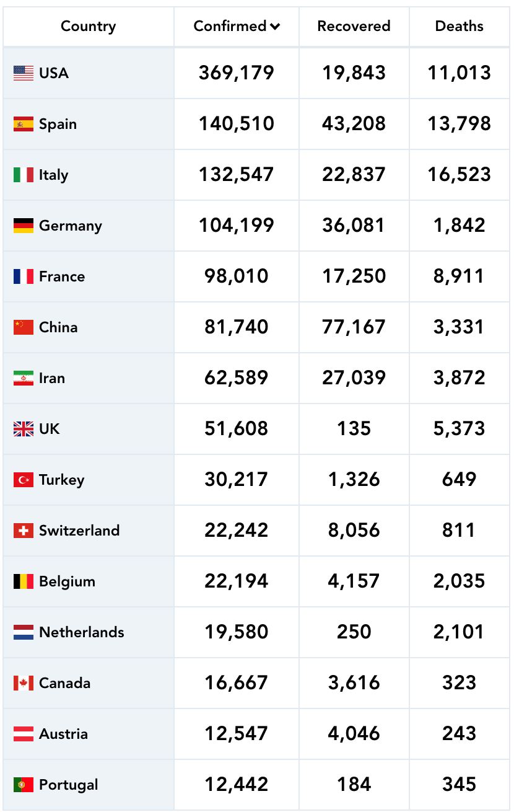Open the France country link
The height and width of the screenshot is (812, 514).
coord(62,276)
